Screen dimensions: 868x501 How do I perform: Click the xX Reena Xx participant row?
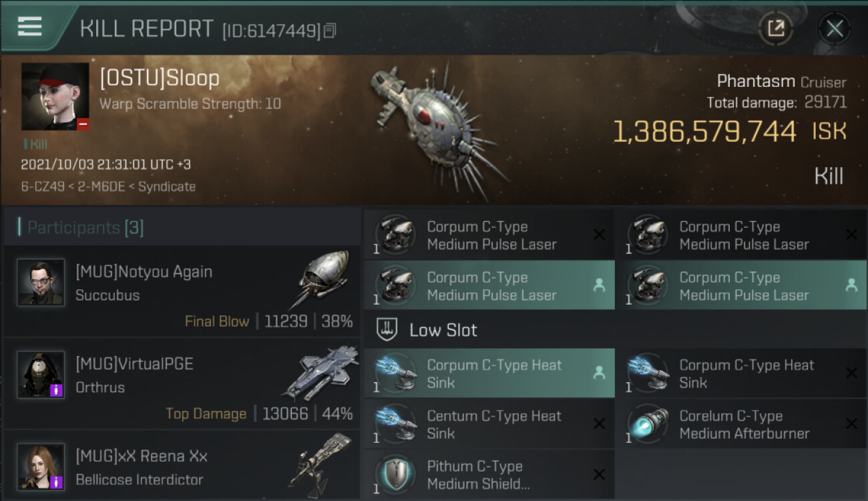182,466
